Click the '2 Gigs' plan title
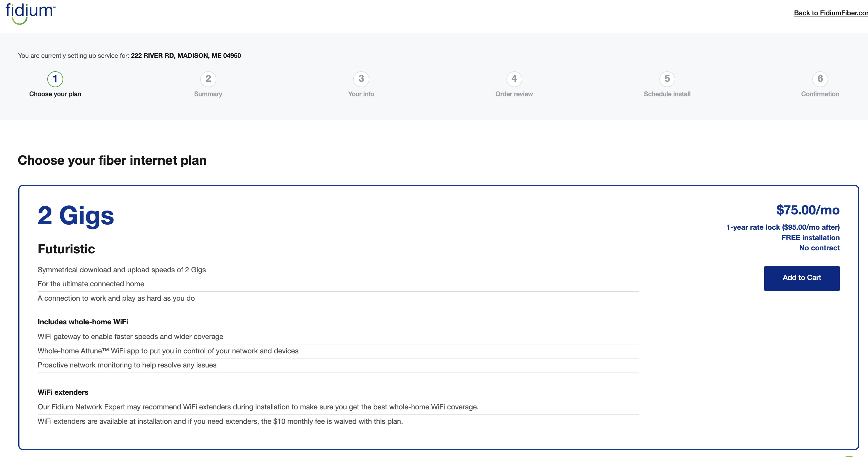The width and height of the screenshot is (868, 457). tap(76, 216)
